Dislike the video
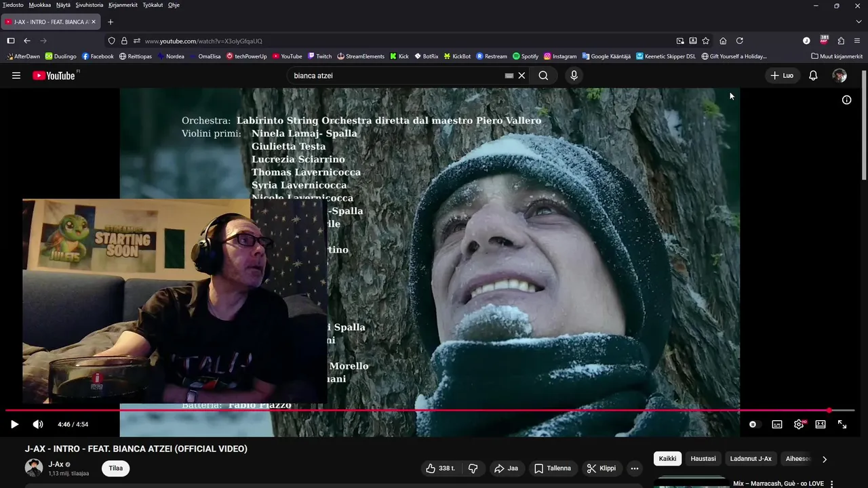 click(473, 468)
